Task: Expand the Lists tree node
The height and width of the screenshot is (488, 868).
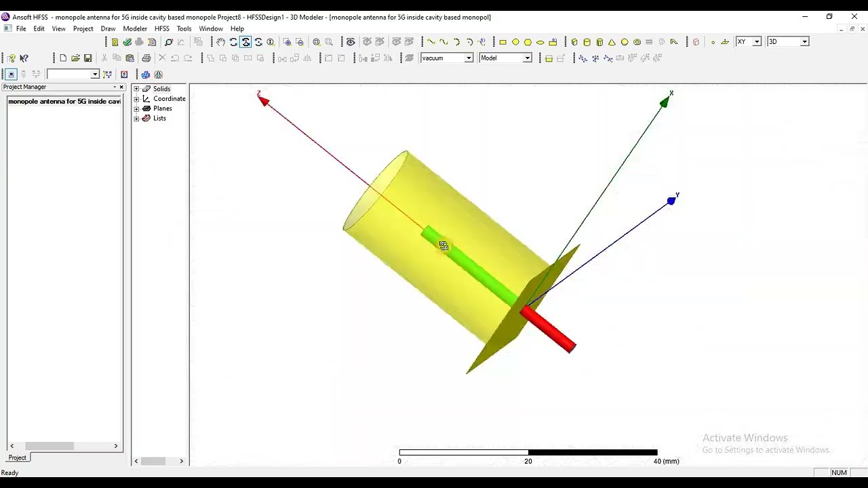Action: tap(136, 119)
